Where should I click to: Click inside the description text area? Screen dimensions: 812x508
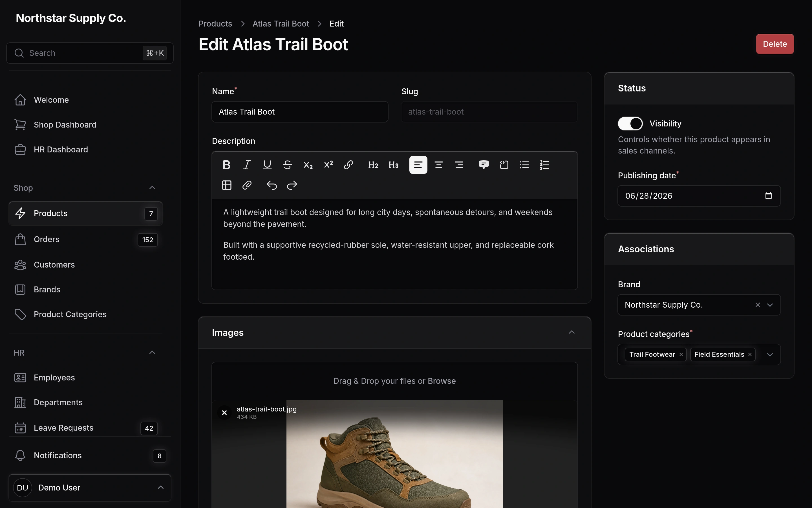coord(395,244)
